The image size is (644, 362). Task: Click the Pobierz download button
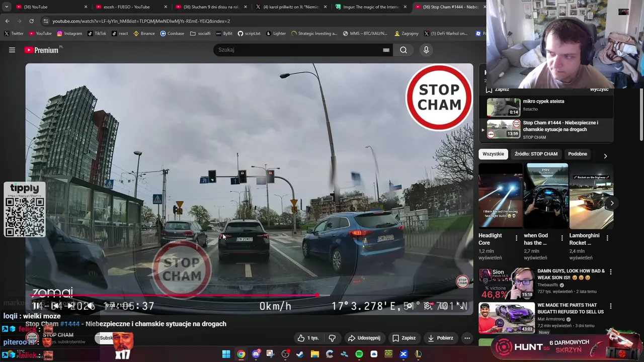440,338
